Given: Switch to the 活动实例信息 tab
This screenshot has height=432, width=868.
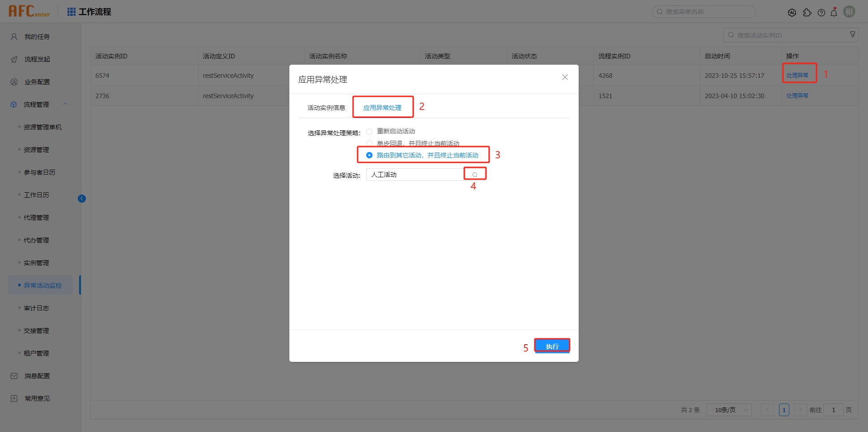Looking at the screenshot, I should pyautogui.click(x=326, y=108).
